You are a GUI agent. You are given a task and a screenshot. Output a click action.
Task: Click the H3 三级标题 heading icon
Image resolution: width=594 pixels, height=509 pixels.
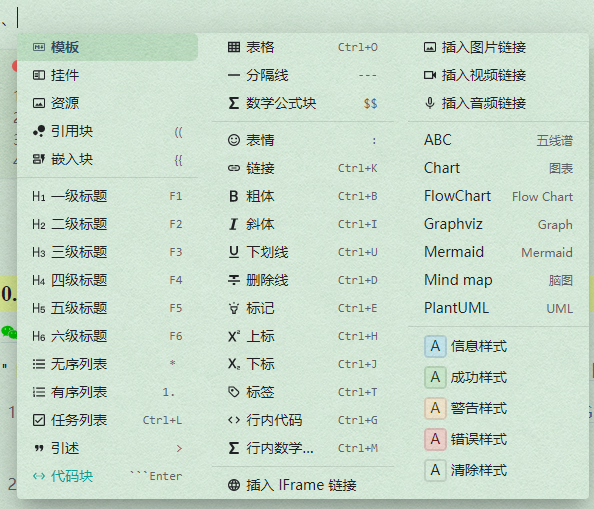pyautogui.click(x=39, y=253)
